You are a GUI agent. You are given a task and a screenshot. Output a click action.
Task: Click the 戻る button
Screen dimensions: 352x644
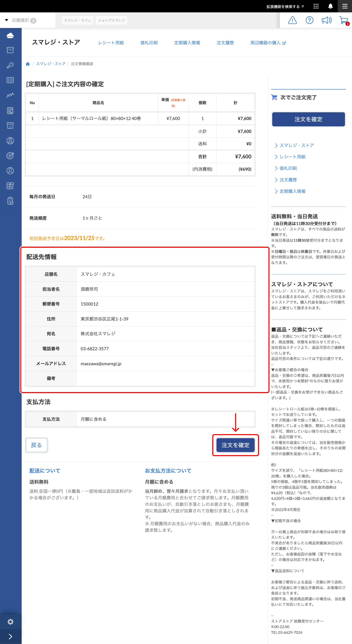coord(36,445)
